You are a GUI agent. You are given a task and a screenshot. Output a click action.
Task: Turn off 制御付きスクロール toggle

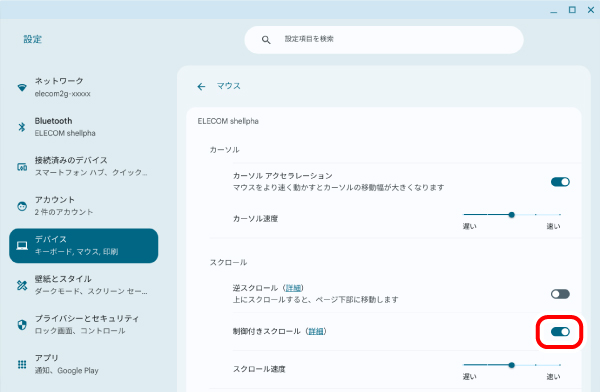[x=560, y=332]
